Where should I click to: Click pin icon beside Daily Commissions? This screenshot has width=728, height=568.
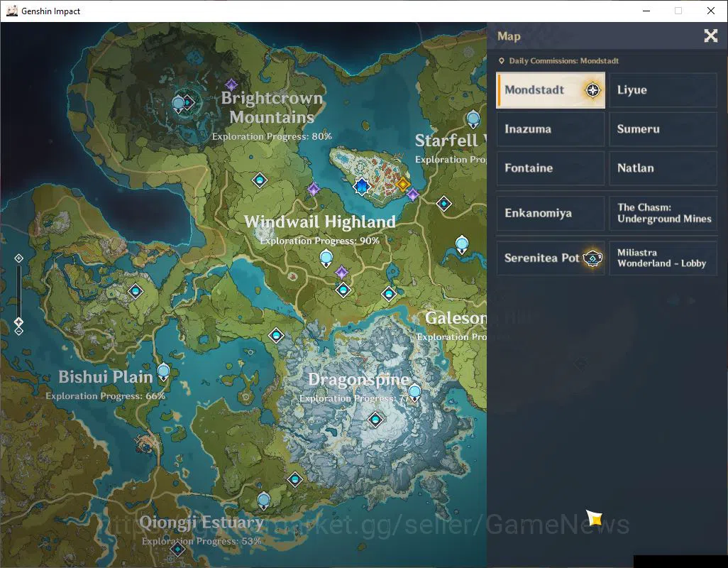click(x=502, y=61)
